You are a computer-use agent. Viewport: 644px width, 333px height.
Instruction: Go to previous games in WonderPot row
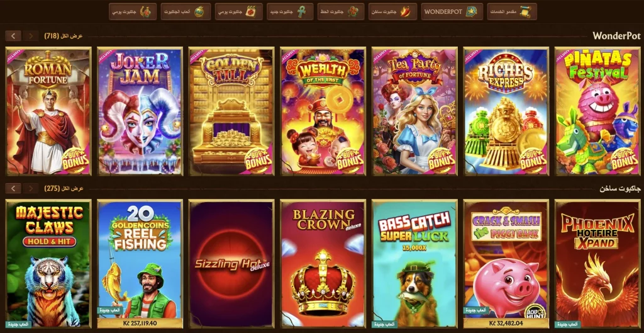pos(30,36)
